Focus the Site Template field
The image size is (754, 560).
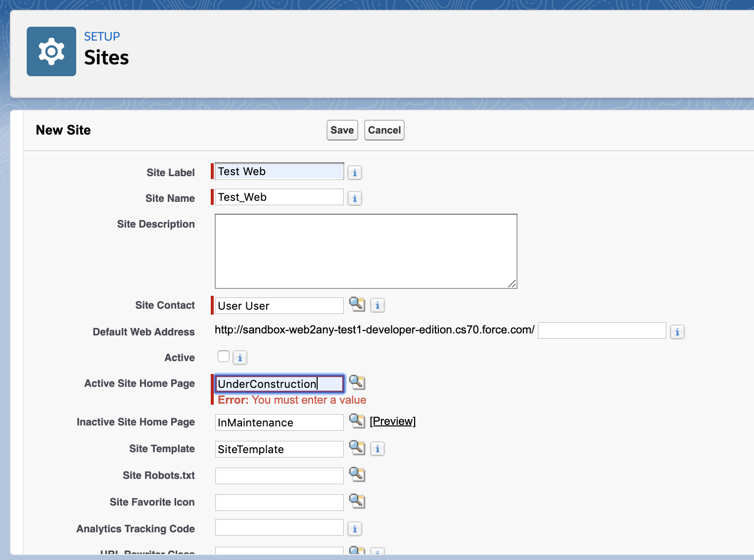pos(280,449)
